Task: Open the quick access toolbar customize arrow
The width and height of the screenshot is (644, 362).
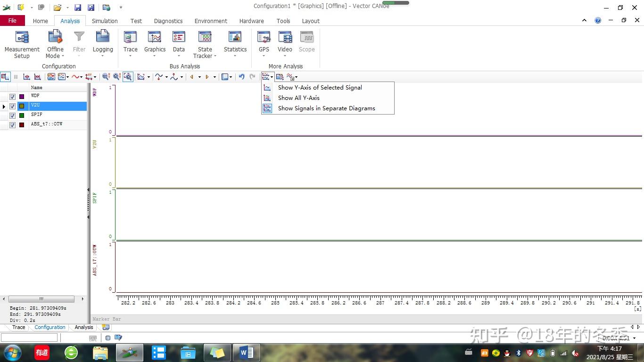Action: (x=121, y=8)
